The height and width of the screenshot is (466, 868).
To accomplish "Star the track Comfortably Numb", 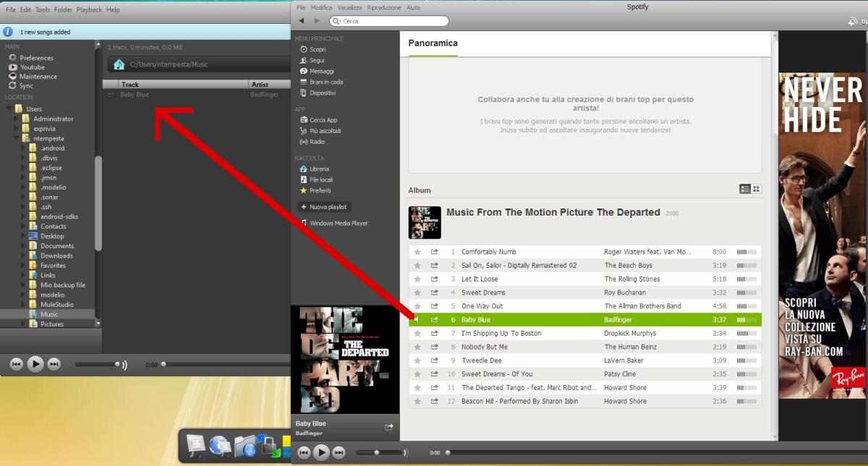I will (x=417, y=252).
